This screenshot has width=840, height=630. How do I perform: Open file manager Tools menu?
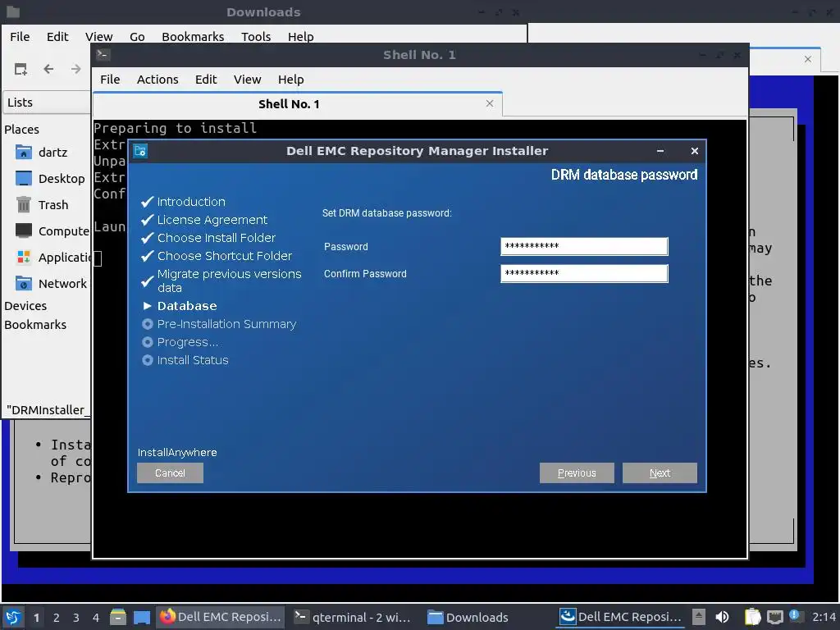click(256, 36)
